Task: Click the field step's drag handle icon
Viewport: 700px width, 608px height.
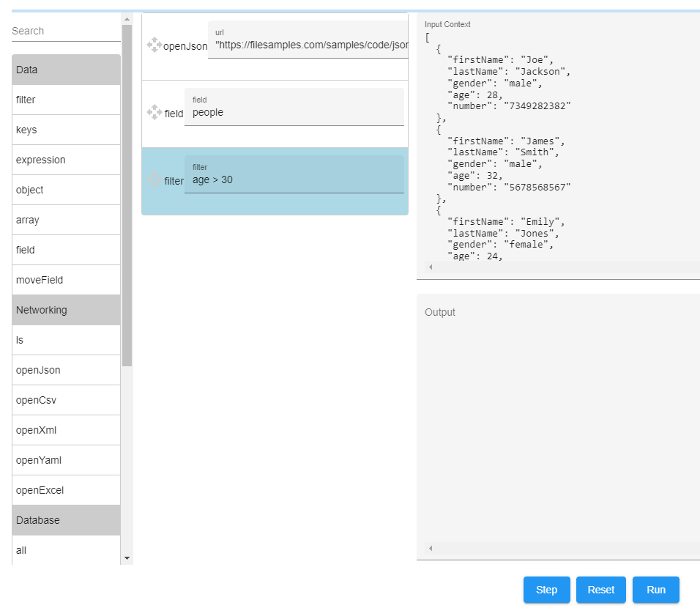Action: (154, 112)
